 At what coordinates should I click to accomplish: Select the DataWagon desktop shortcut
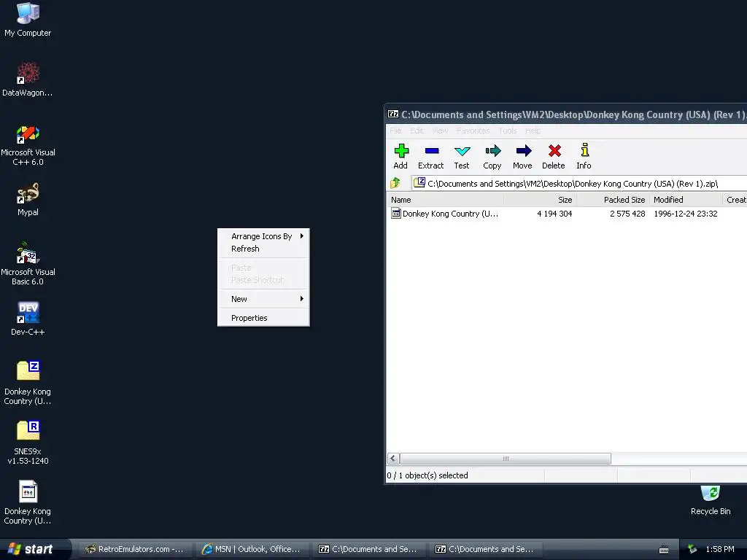point(28,79)
